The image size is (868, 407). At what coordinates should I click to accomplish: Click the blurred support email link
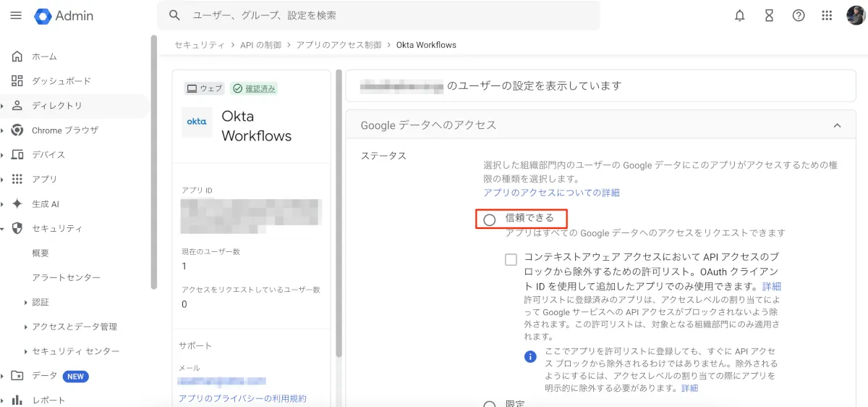(x=222, y=381)
